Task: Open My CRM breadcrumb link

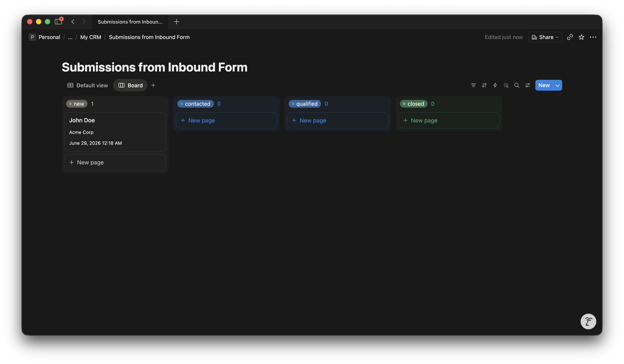Action: pyautogui.click(x=91, y=37)
